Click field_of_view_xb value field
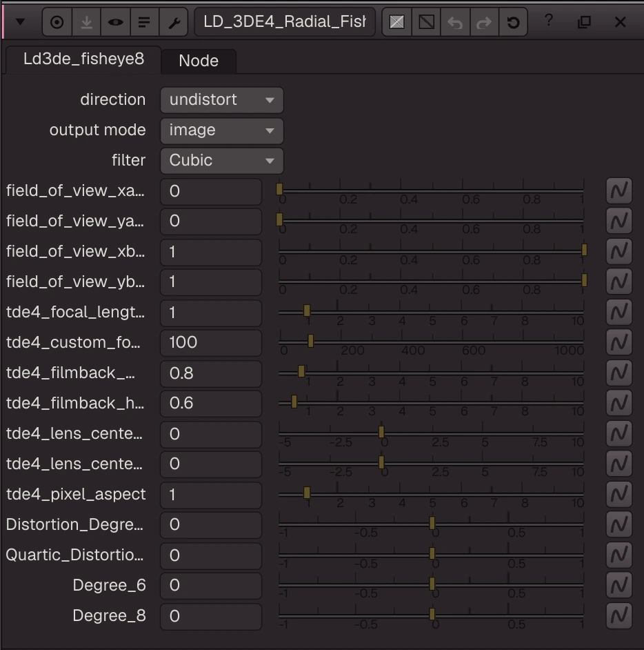 point(211,252)
